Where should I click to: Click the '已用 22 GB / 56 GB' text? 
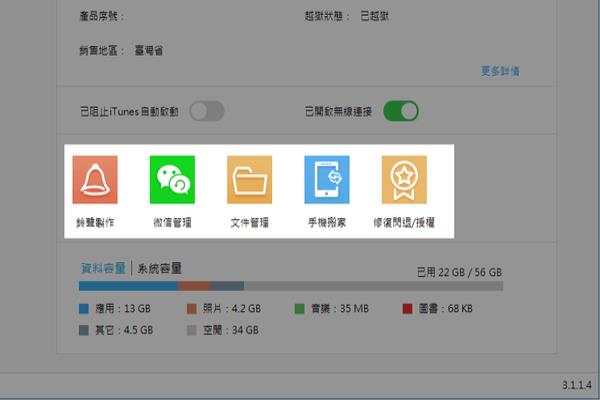[459, 272]
